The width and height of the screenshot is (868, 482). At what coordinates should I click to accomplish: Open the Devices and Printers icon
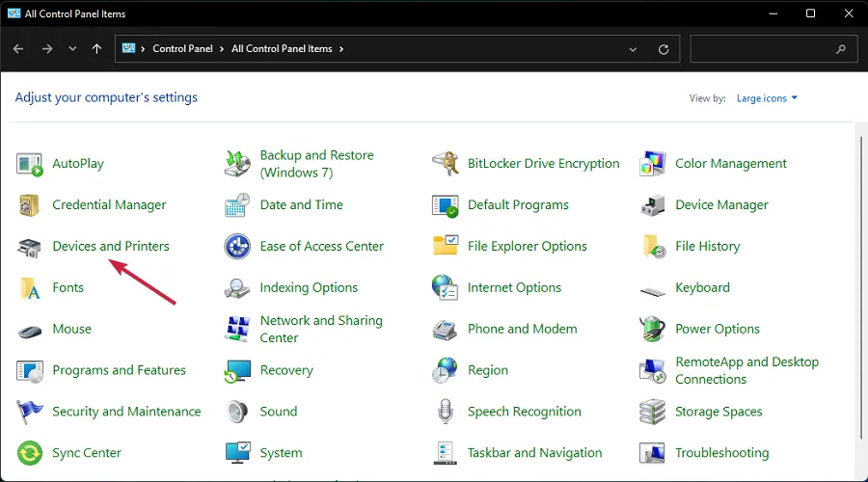30,247
